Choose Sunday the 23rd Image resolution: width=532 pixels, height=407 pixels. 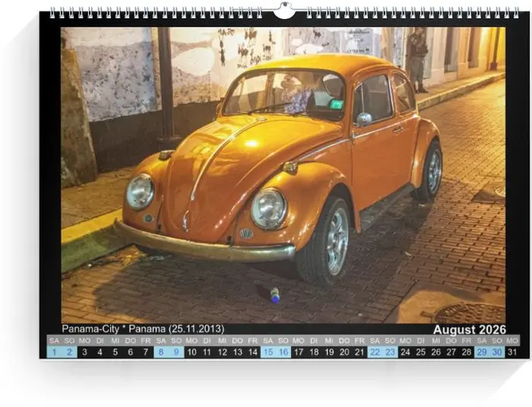[x=390, y=352]
